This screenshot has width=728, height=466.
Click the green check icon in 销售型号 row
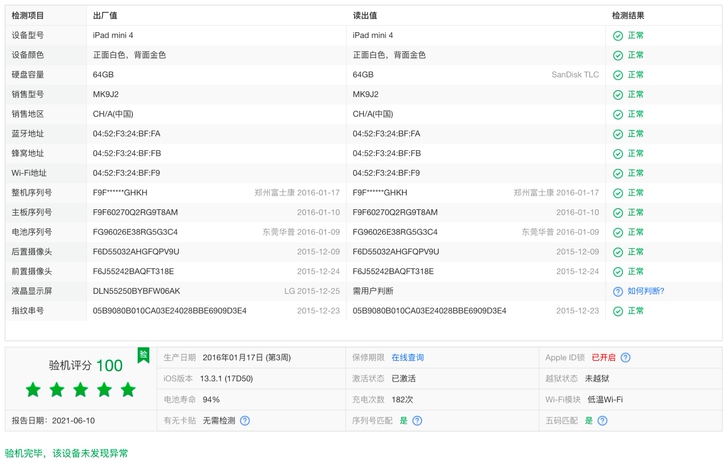click(618, 95)
